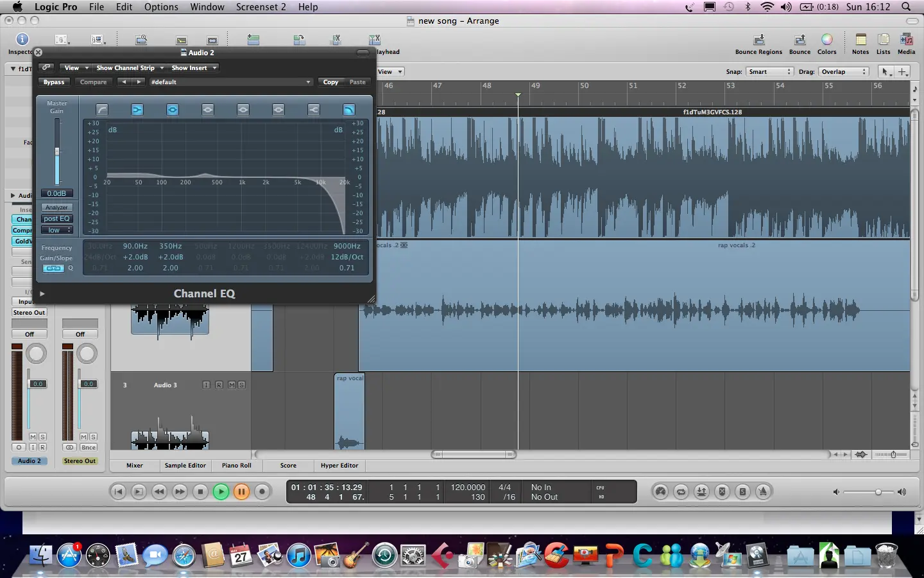This screenshot has height=578, width=924.
Task: Solo the Audio 3 track
Action: [241, 385]
